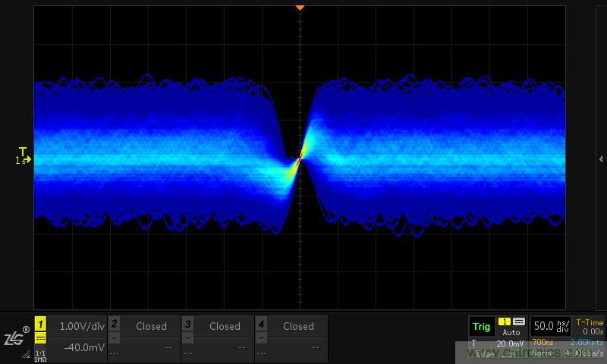Screen dimensions: 607x364
Task: Click the channel 1 offset -40.0mV value
Action: (81, 347)
